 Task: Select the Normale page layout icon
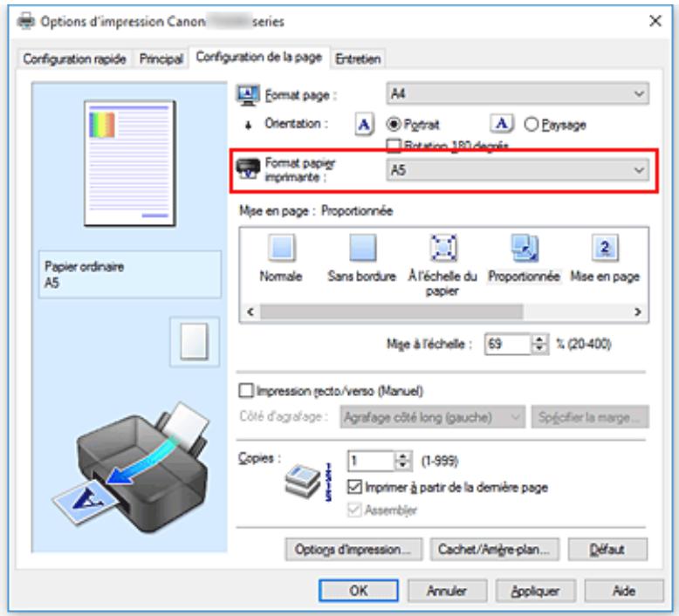coord(282,248)
